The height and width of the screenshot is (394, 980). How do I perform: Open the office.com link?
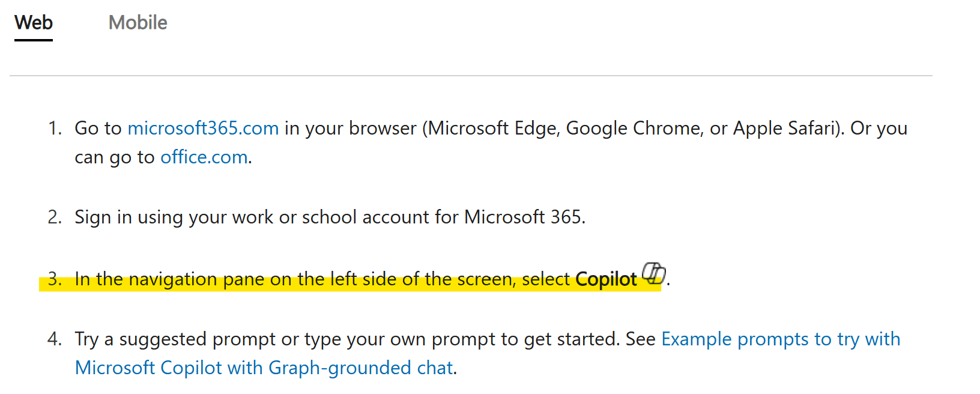204,157
